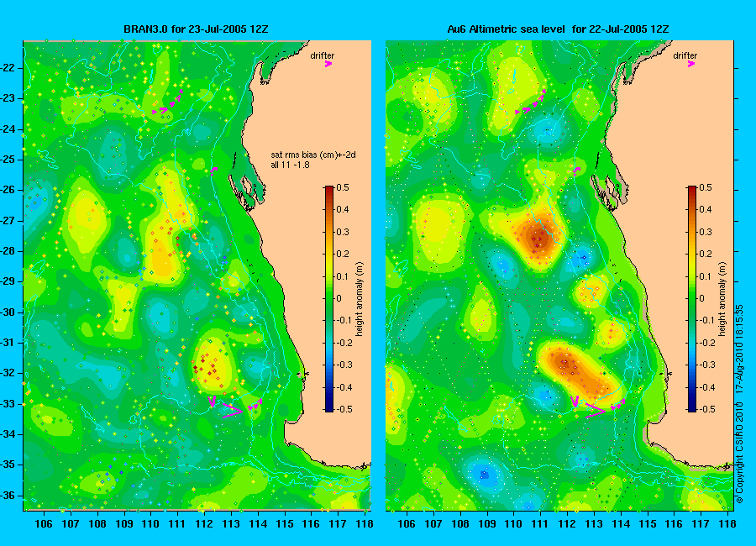Click longitude 107 under the Altimetric map
Screen dimensions: 756x546
[x=433, y=524]
